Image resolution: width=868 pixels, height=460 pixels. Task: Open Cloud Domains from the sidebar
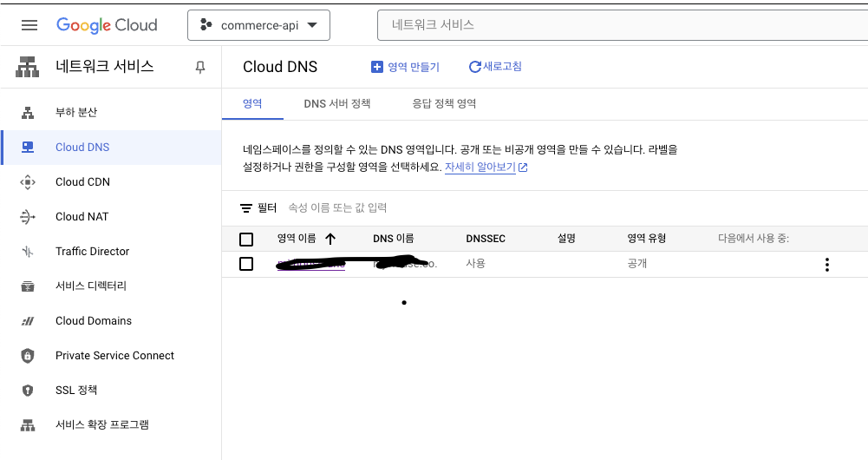click(x=94, y=321)
